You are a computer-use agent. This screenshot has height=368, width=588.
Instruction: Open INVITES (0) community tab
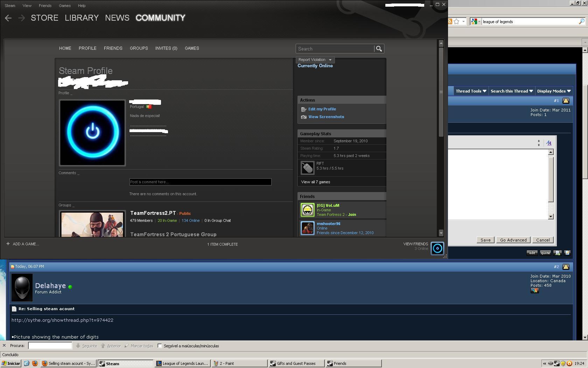pos(166,48)
